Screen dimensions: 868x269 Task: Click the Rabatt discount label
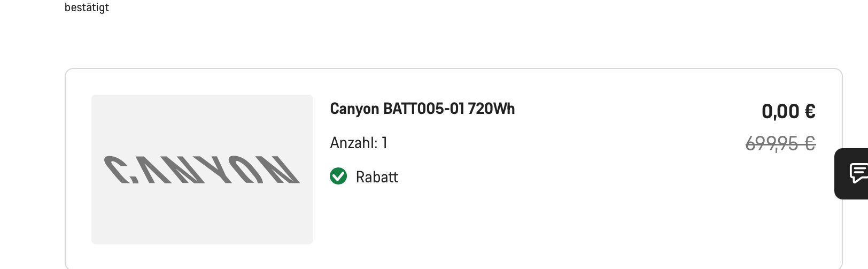tap(377, 177)
